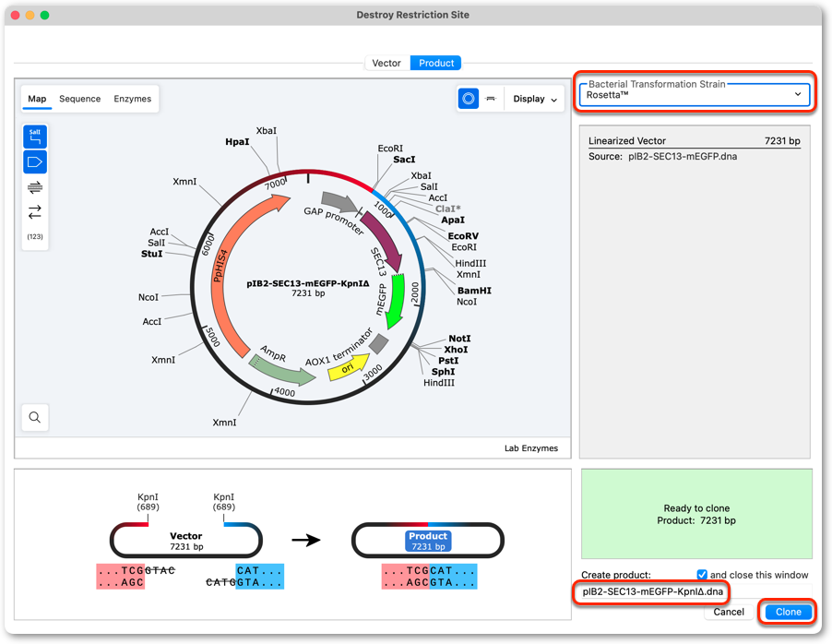Switch to the Product tab

(x=436, y=63)
